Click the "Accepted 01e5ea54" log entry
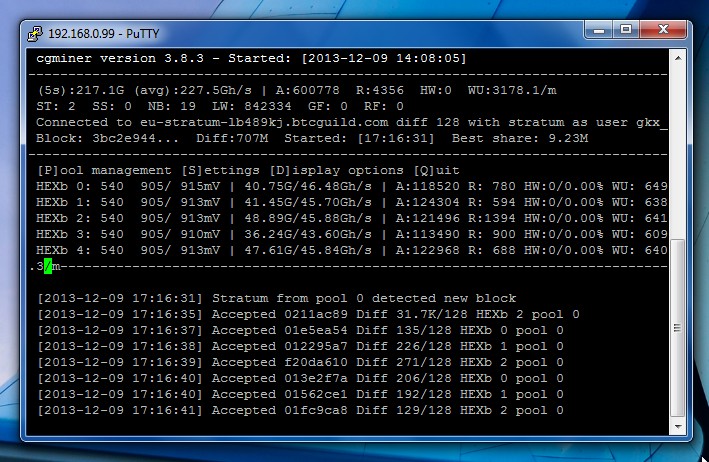The width and height of the screenshot is (709, 462). tap(279, 330)
